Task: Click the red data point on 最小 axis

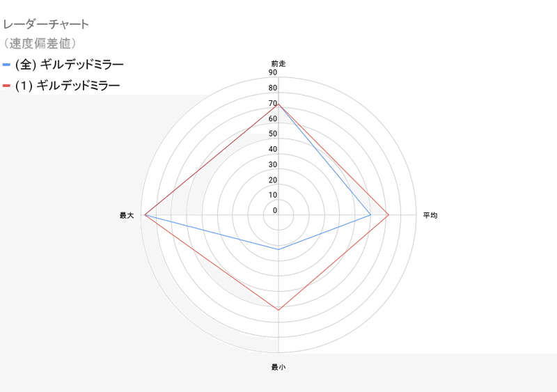Action: tap(278, 310)
